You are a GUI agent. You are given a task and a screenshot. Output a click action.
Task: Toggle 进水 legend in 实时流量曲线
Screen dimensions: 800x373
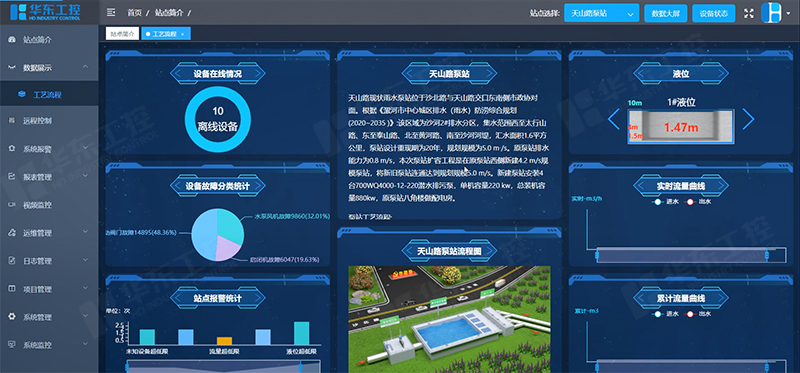pyautogui.click(x=664, y=202)
